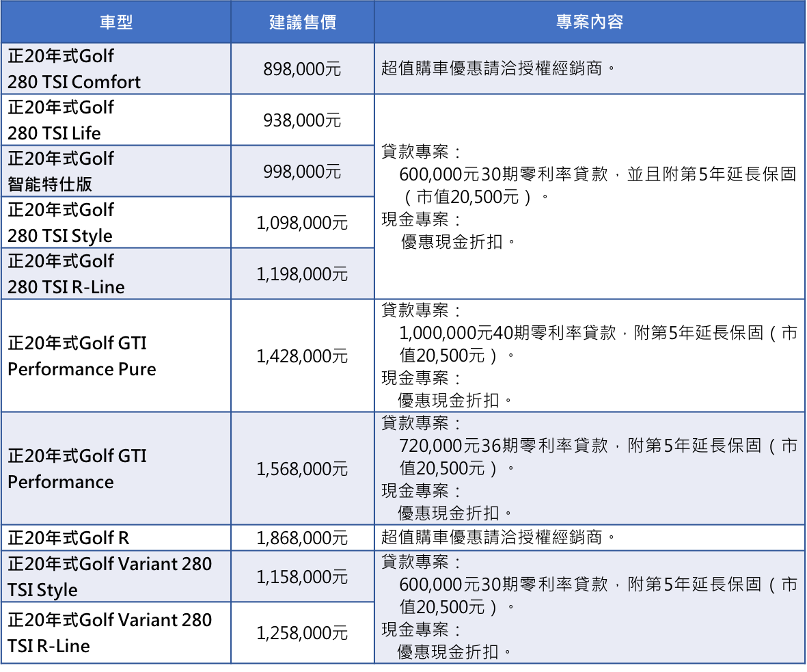Select the 正20年式Golf 280 TSI Style model cell

[x=116, y=222]
